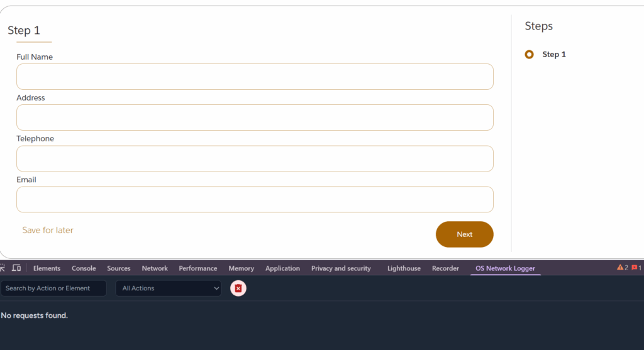Toggle the device toolbar icon

[x=16, y=268]
